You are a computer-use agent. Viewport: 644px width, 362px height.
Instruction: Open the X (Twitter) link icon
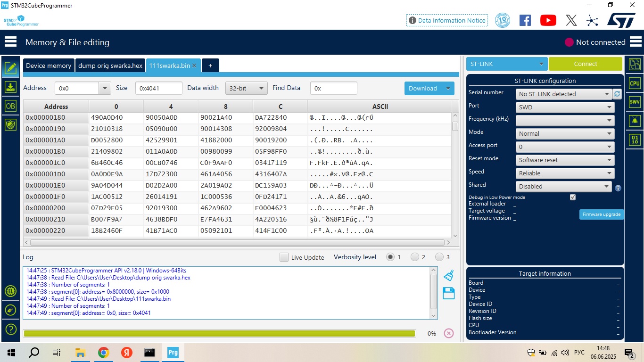point(571,20)
